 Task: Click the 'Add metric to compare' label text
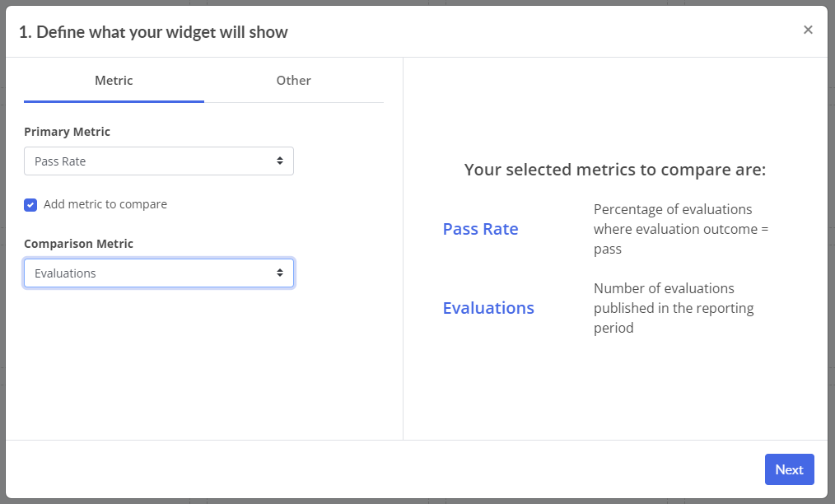click(105, 204)
